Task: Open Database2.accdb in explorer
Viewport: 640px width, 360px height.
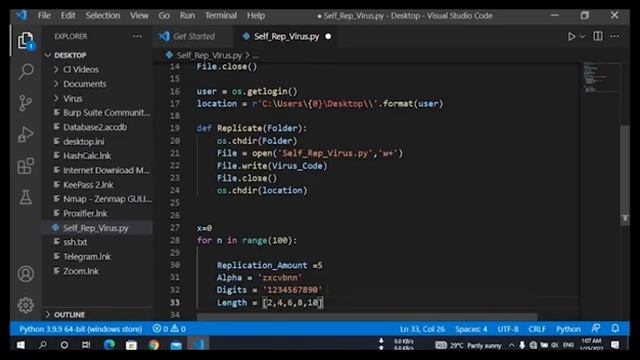Action: (x=95, y=127)
